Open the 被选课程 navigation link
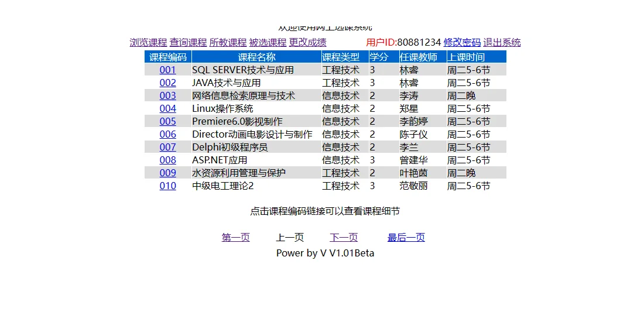 [268, 42]
